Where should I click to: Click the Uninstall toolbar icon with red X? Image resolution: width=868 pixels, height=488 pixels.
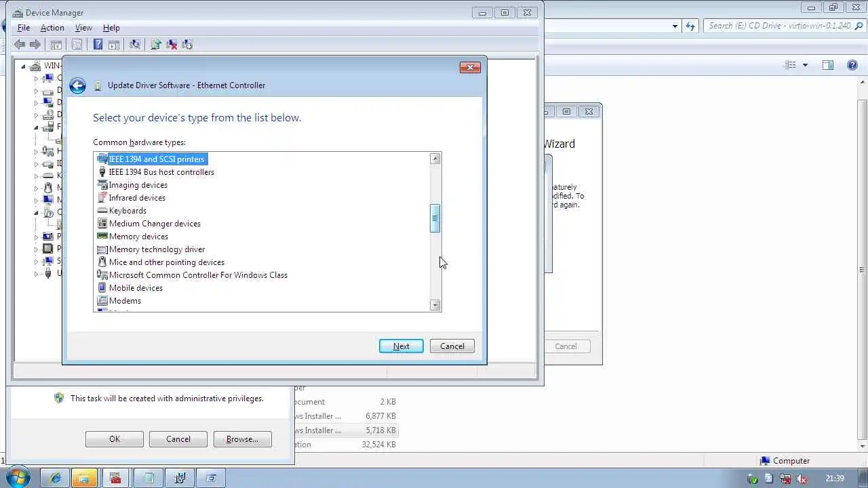point(172,45)
